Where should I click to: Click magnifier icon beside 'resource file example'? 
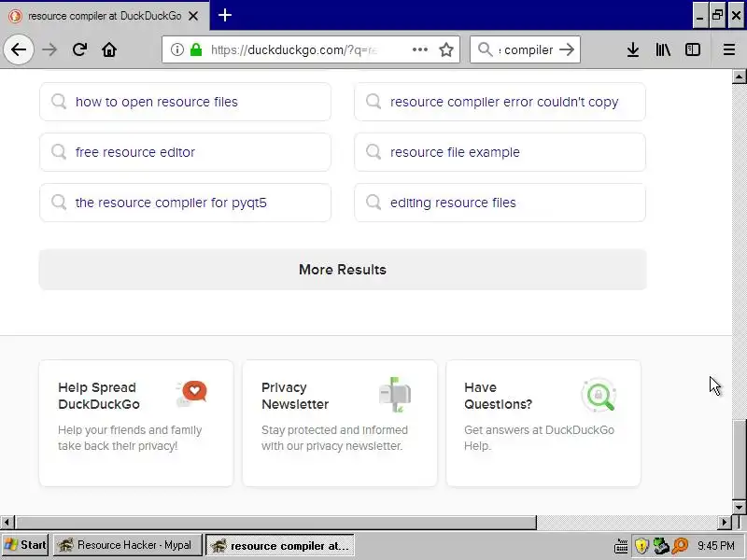(373, 152)
